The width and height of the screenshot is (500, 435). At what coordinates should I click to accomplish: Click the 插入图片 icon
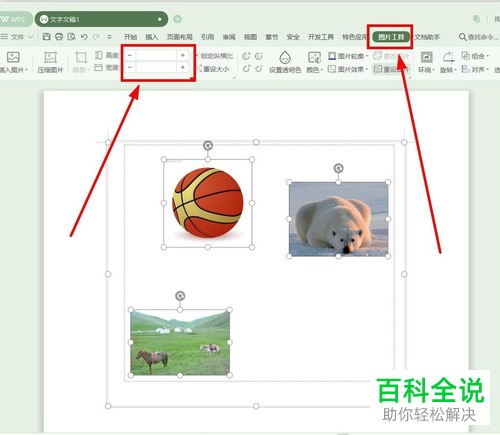(13, 57)
